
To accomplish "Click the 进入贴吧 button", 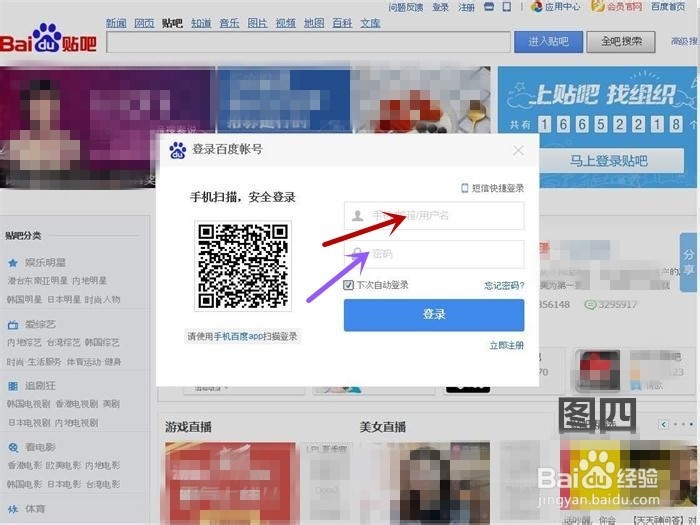I will coord(548,42).
